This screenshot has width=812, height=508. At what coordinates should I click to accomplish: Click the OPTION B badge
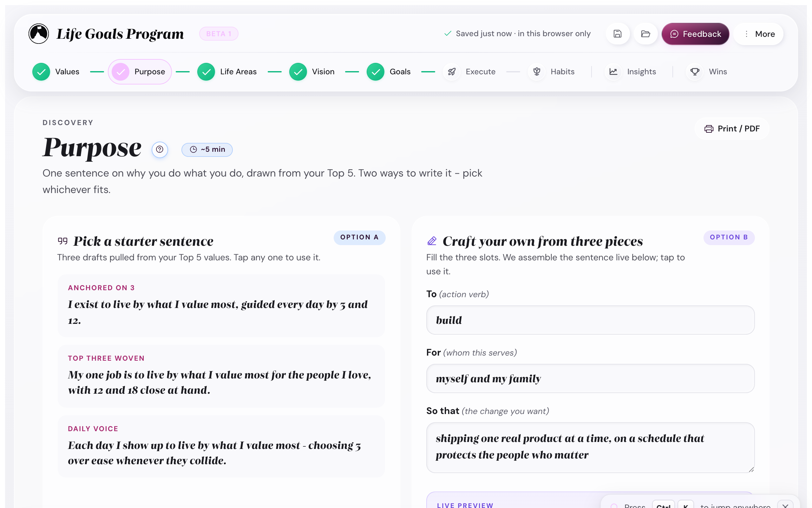point(729,237)
